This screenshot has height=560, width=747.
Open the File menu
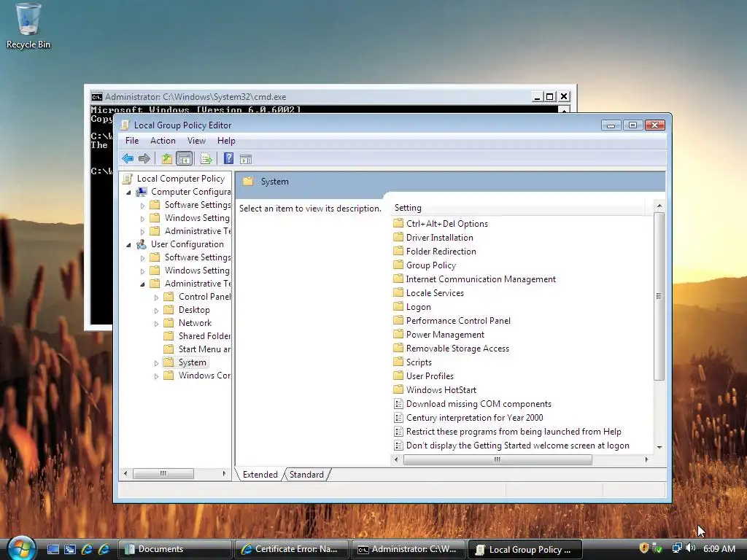pyautogui.click(x=132, y=141)
